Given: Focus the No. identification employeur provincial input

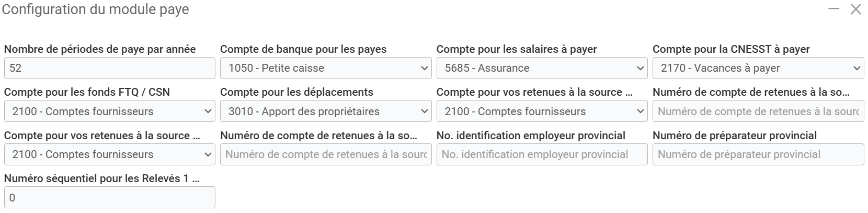Looking at the screenshot, I should [542, 154].
